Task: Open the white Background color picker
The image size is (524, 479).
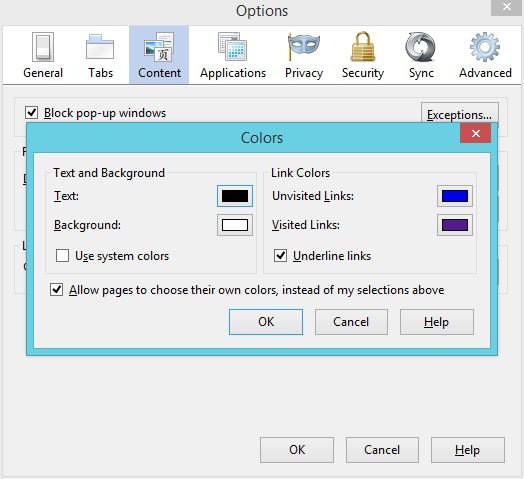Action: pos(235,225)
